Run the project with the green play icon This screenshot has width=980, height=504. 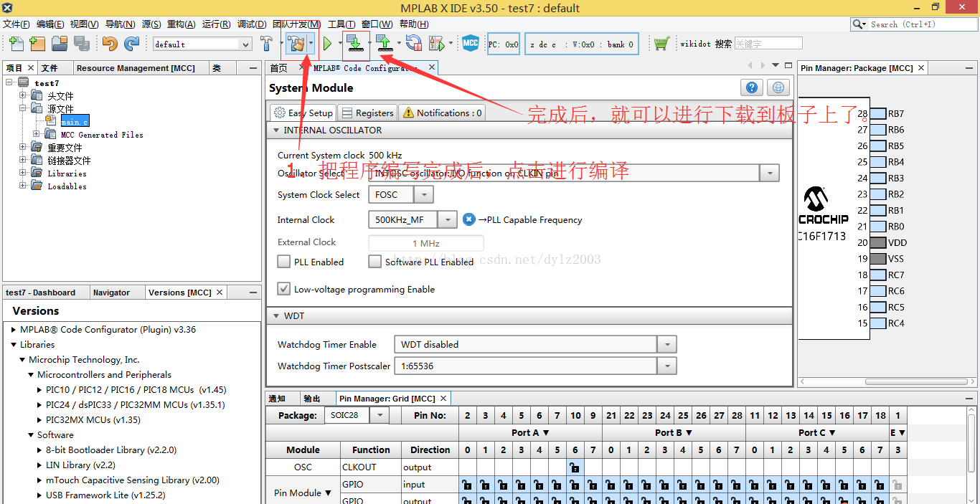(327, 44)
